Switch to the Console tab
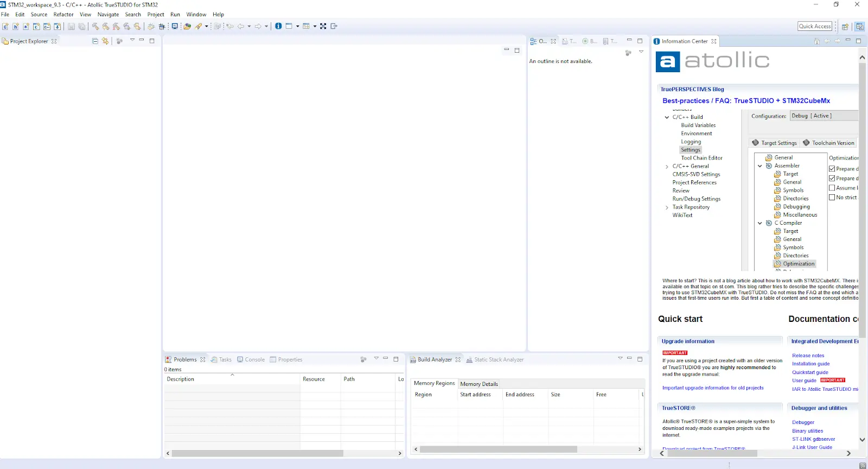The image size is (868, 469). tap(251, 359)
